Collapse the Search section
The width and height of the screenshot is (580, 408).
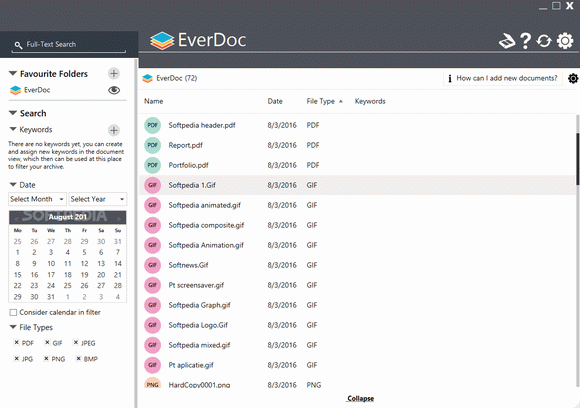point(13,113)
